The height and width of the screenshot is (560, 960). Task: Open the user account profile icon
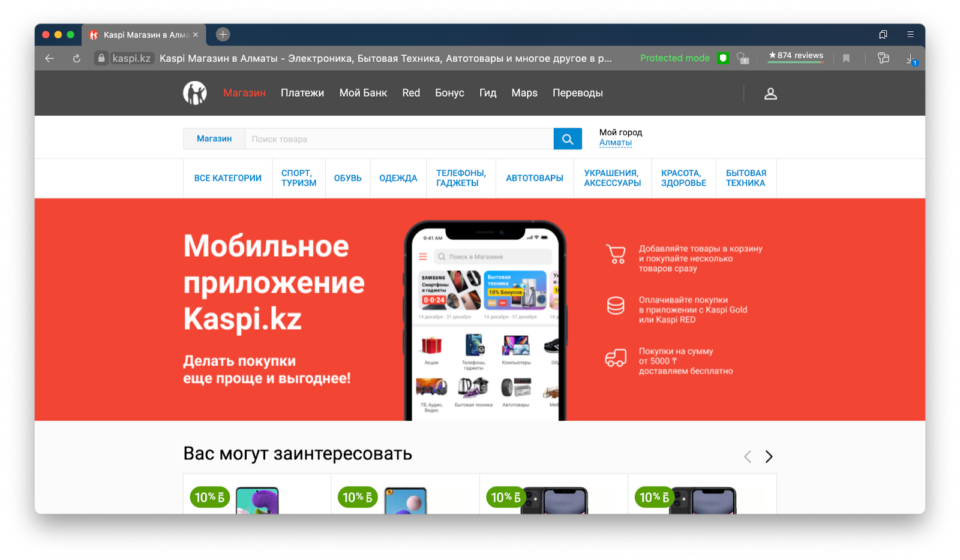click(770, 94)
